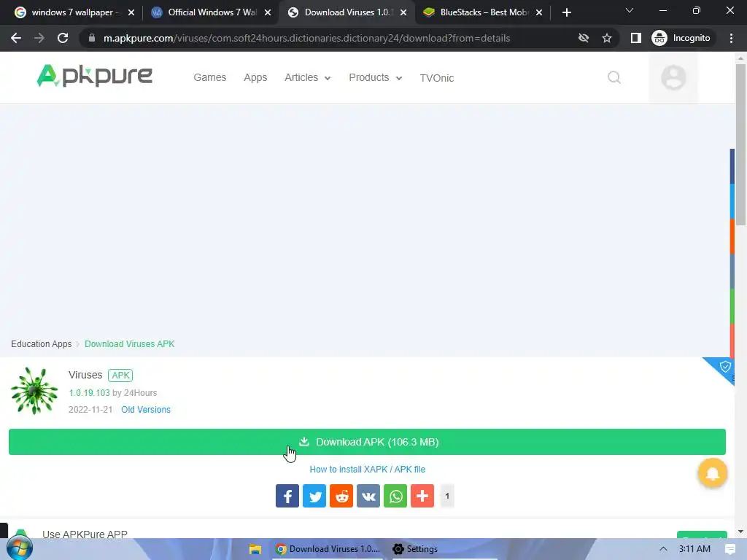Click the 1.0.19.103 version link
747x560 pixels.
tap(89, 393)
